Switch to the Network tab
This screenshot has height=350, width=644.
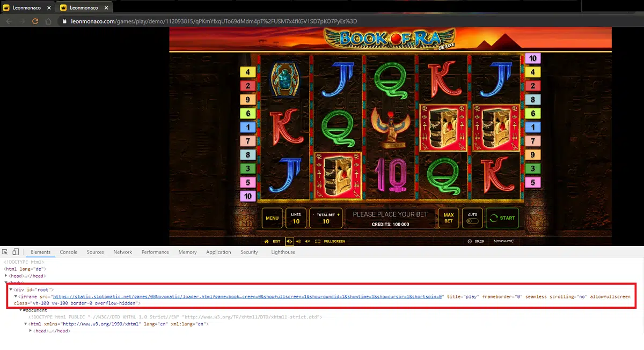coord(123,252)
